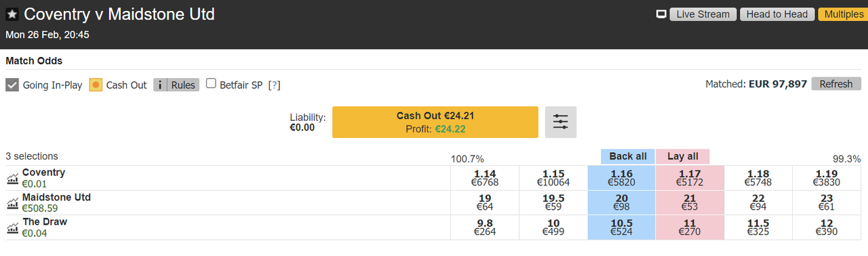This screenshot has height=256, width=868.
Task: Enable the Betfair SP checkbox
Action: point(211,84)
